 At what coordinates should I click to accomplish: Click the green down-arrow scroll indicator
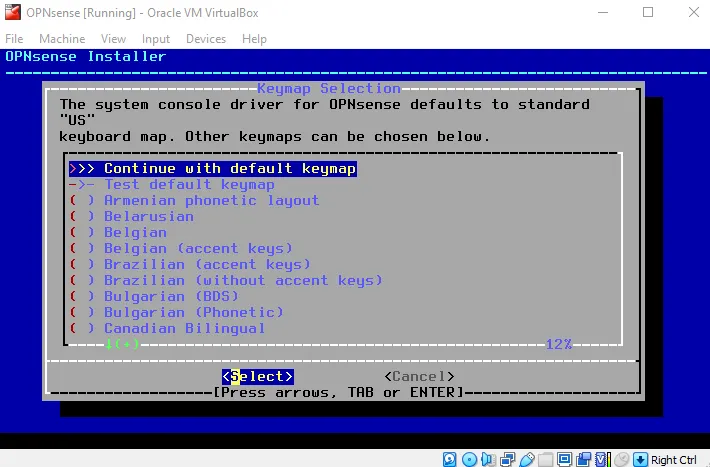coord(122,344)
